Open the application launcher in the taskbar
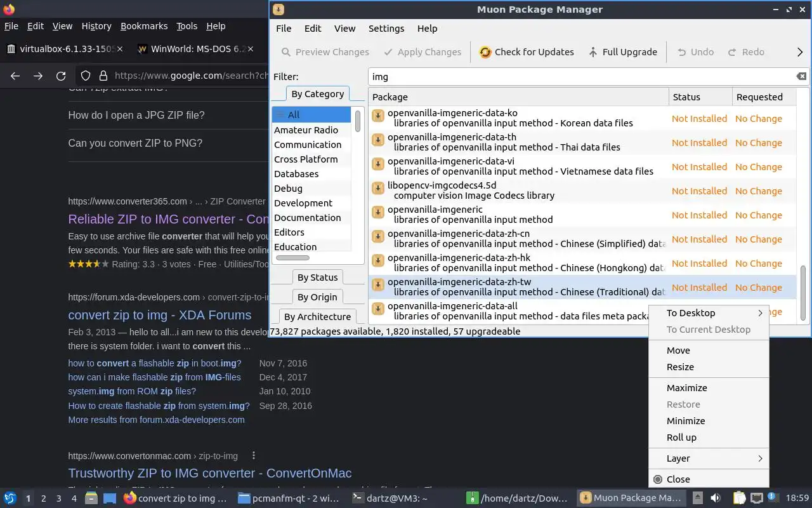 pos(10,498)
